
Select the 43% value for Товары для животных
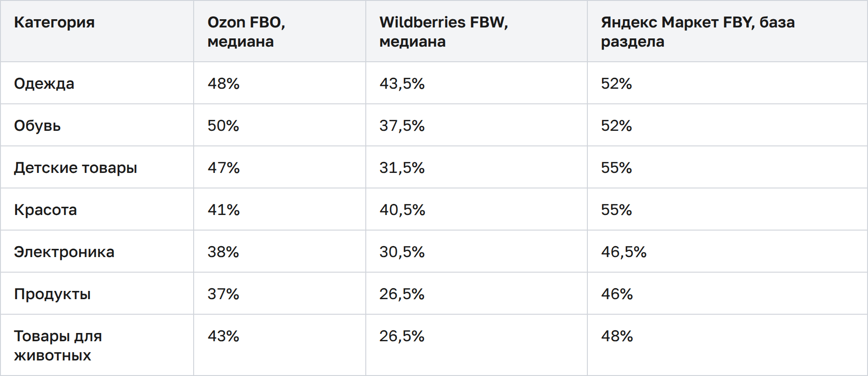pyautogui.click(x=223, y=336)
